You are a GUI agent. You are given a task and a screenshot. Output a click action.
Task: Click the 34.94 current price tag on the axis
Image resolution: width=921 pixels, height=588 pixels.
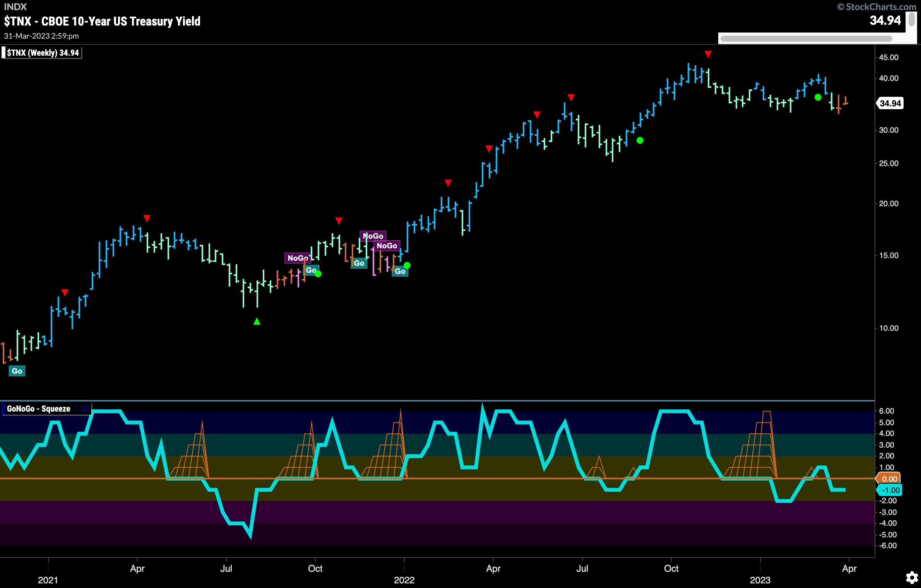point(890,103)
